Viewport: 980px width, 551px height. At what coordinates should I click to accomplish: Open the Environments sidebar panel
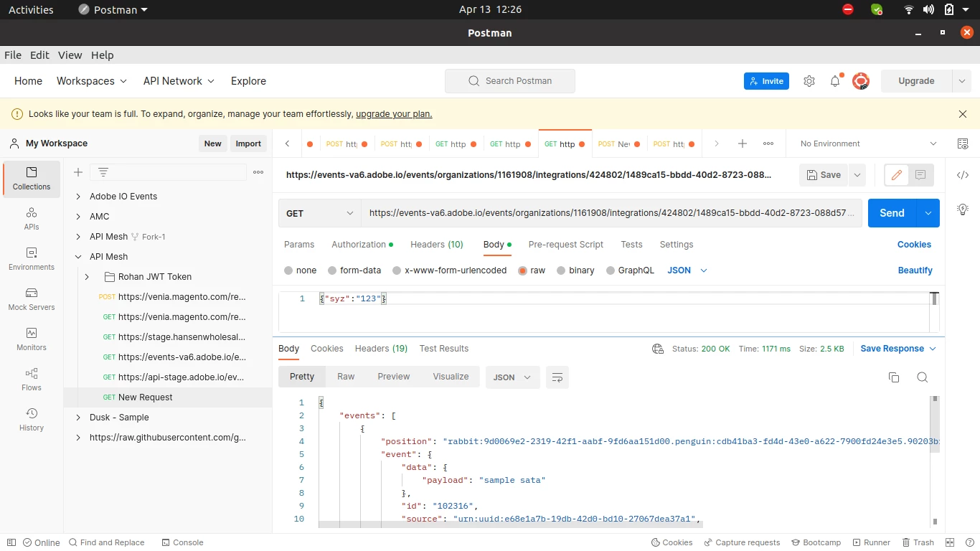[32, 259]
